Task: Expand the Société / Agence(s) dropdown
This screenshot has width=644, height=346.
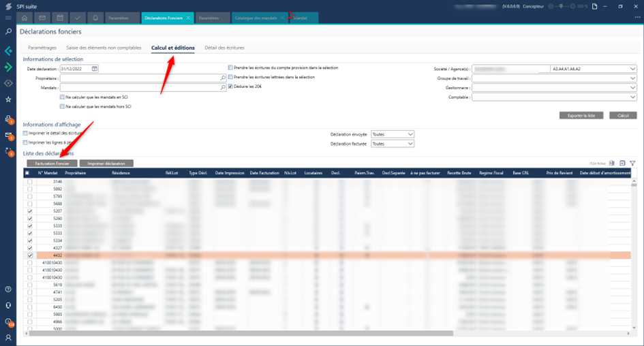Action: [632, 69]
